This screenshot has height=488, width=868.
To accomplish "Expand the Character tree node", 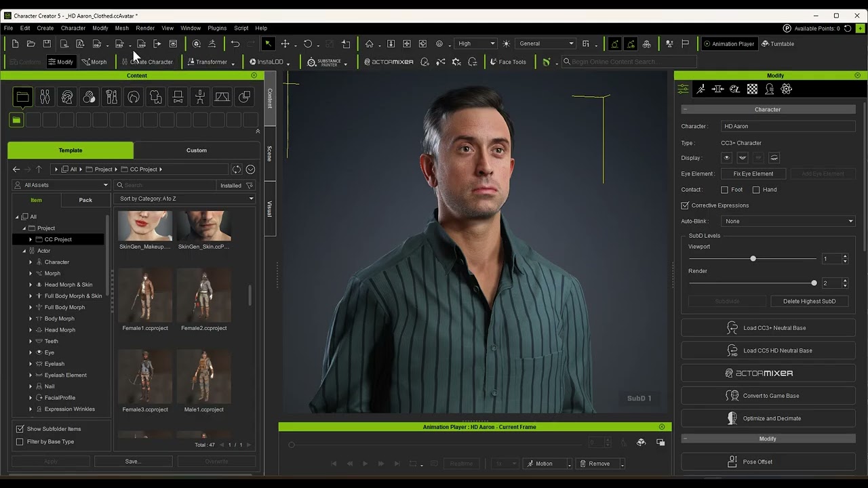I will [x=31, y=262].
